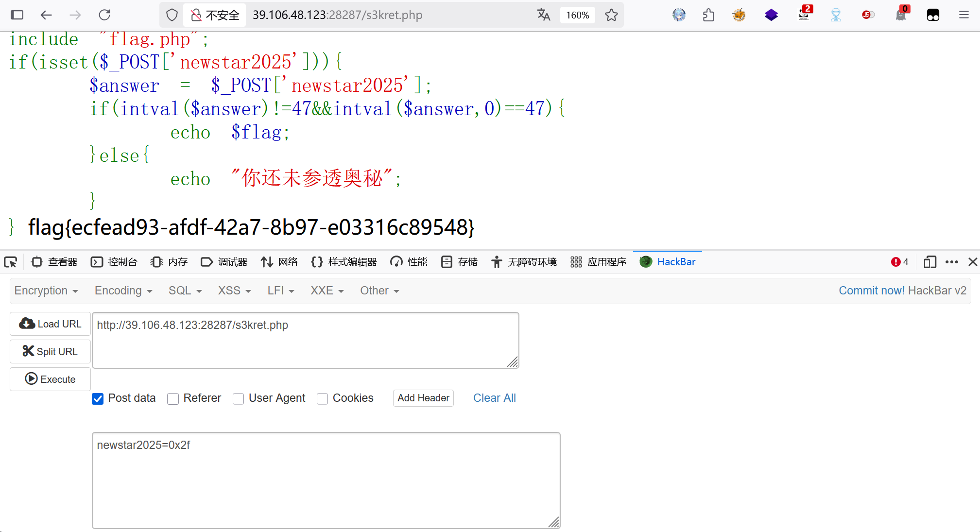Enable the Referer checkbox
This screenshot has width=980, height=532.
[x=173, y=399]
